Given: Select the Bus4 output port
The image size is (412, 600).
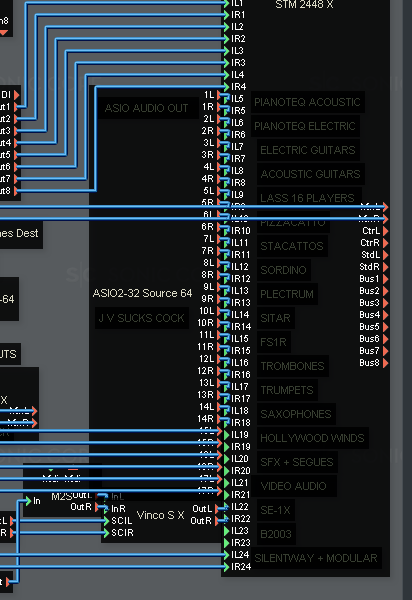Looking at the screenshot, I should point(386,315).
